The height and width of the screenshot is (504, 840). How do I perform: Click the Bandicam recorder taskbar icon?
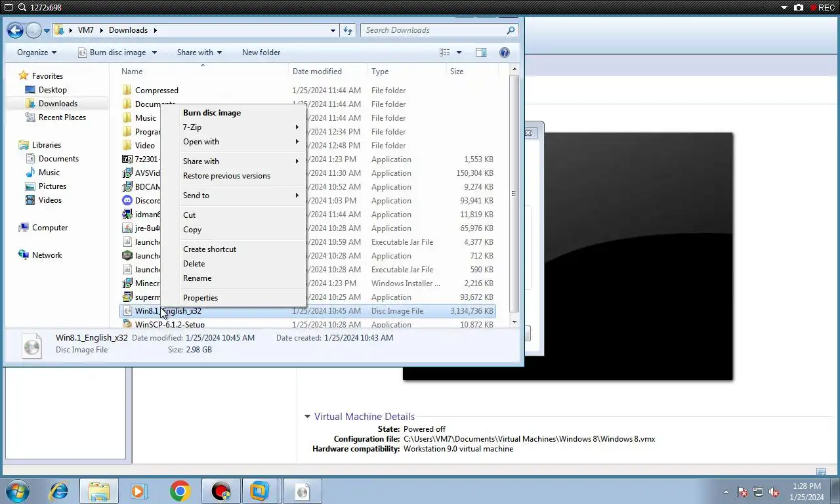point(221,491)
